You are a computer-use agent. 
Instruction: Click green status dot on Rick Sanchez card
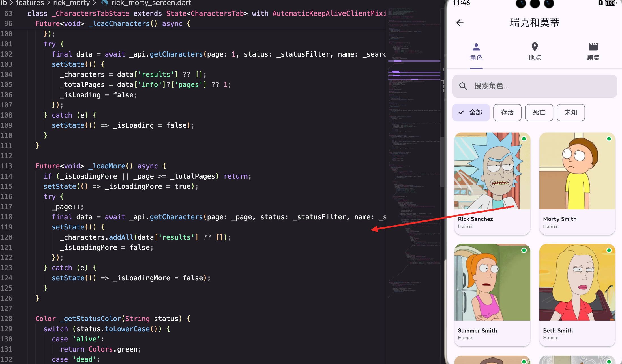click(524, 139)
